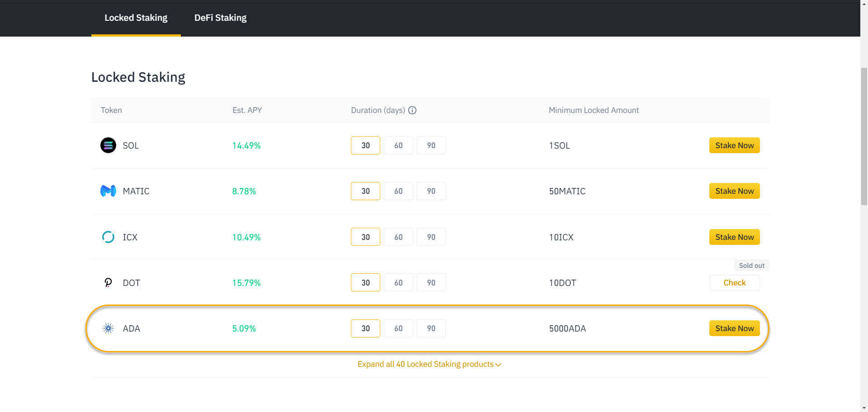This screenshot has width=868, height=412.
Task: Select 60 days duration for ICX
Action: click(398, 237)
